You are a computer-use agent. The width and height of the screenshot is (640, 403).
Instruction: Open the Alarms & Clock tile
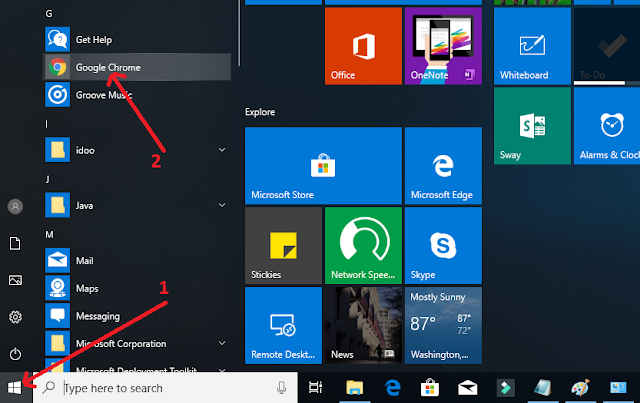[x=607, y=126]
